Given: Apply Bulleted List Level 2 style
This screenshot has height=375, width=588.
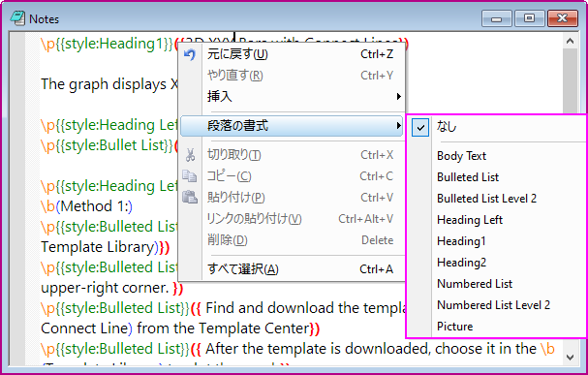Looking at the screenshot, I should tap(497, 199).
